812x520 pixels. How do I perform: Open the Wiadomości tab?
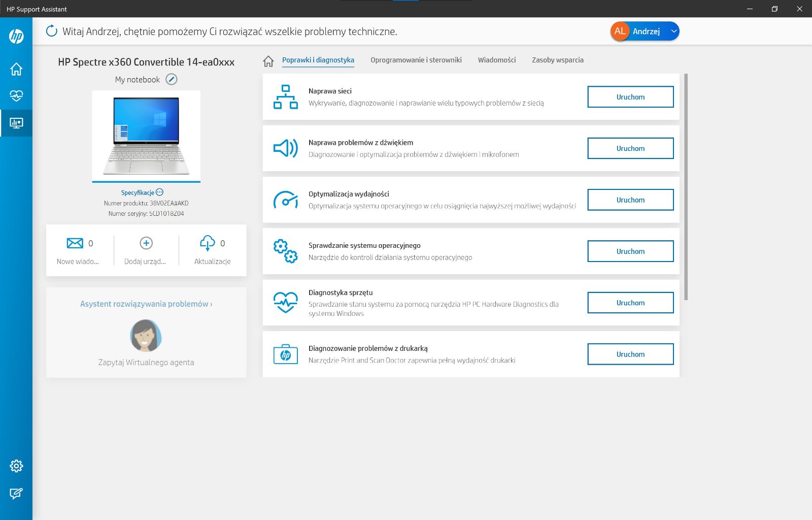click(497, 60)
